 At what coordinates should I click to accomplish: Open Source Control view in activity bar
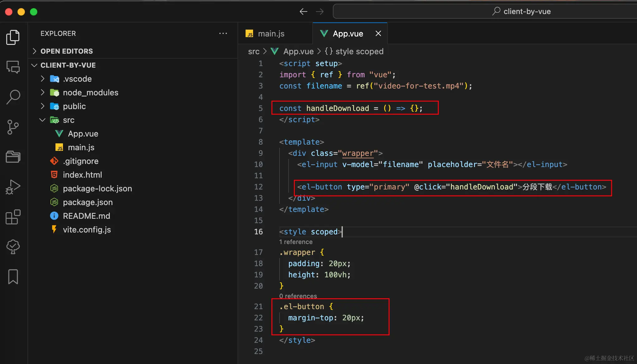13,127
